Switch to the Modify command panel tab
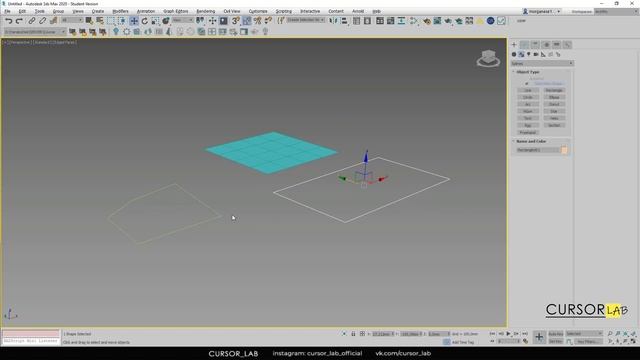The height and width of the screenshot is (360, 640). (x=524, y=44)
